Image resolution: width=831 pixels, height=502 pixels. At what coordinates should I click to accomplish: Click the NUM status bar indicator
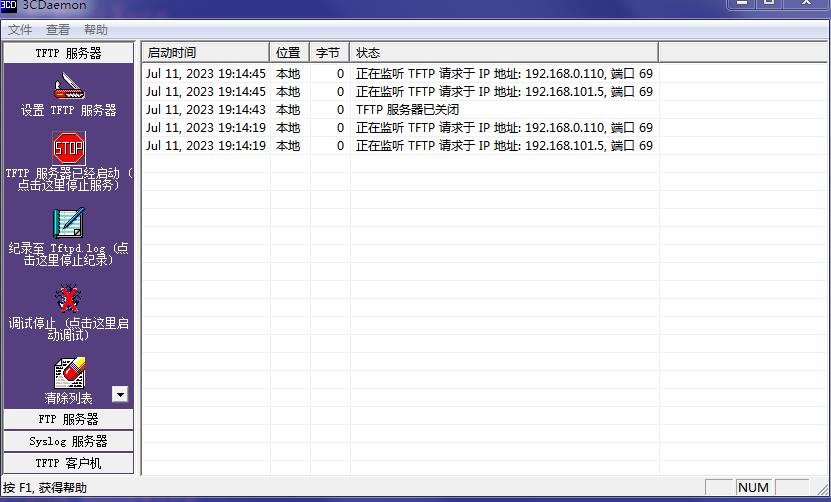753,488
